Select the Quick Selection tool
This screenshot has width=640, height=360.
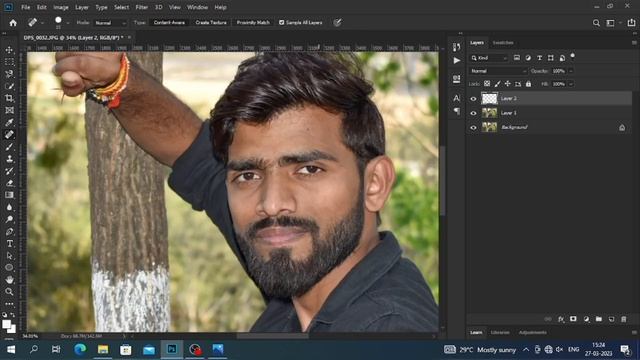9,86
